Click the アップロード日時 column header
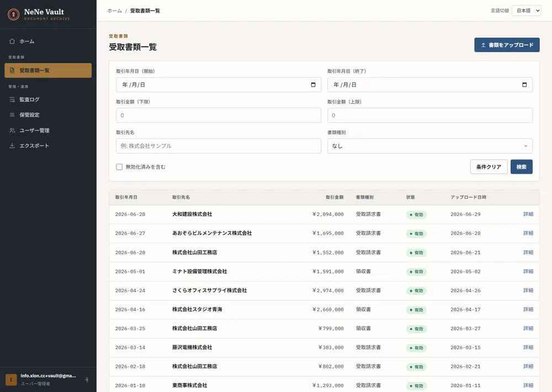552x392 pixels. click(468, 197)
